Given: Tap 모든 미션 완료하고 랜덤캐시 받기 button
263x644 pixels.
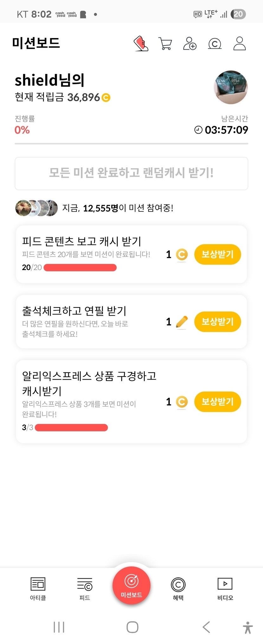Looking at the screenshot, I should 131,173.
